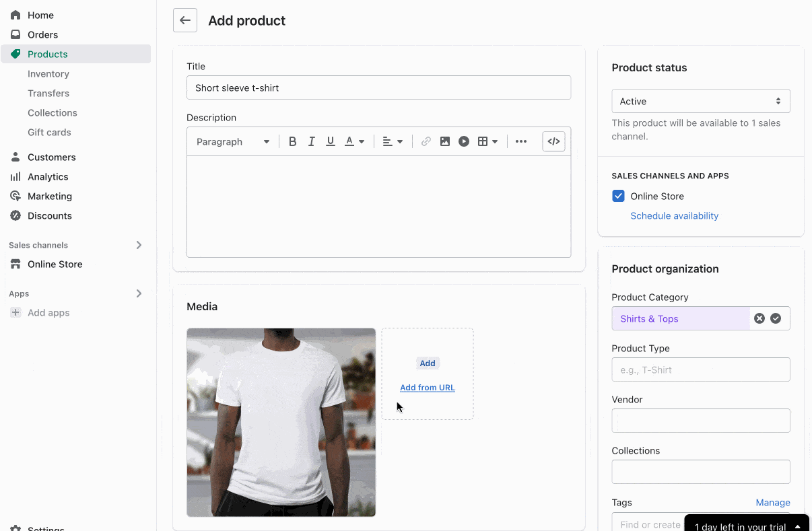Confirm the Shirts & Tops category checkmark
Image resolution: width=812 pixels, height=531 pixels.
(776, 318)
